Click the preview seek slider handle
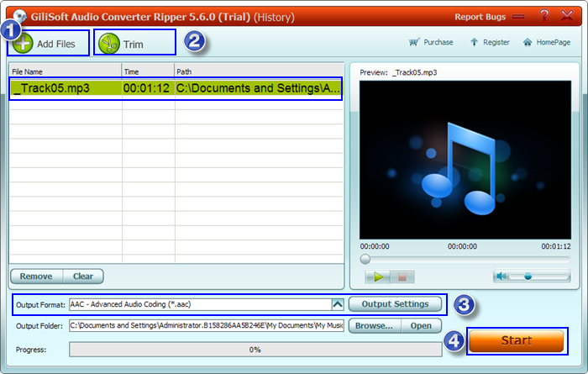This screenshot has width=588, height=374. coord(365,260)
